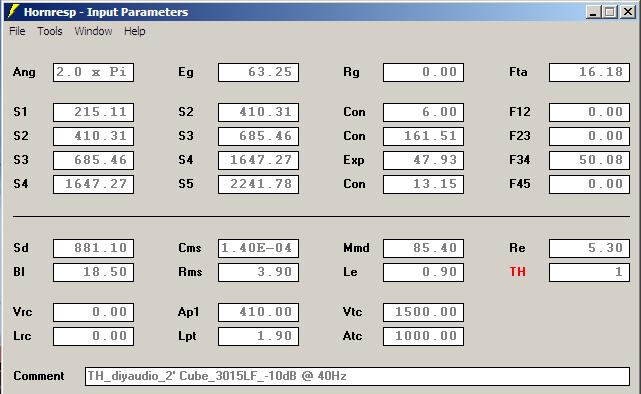Click the S3 field in the Exp row
641x394 pixels.
coord(93,160)
